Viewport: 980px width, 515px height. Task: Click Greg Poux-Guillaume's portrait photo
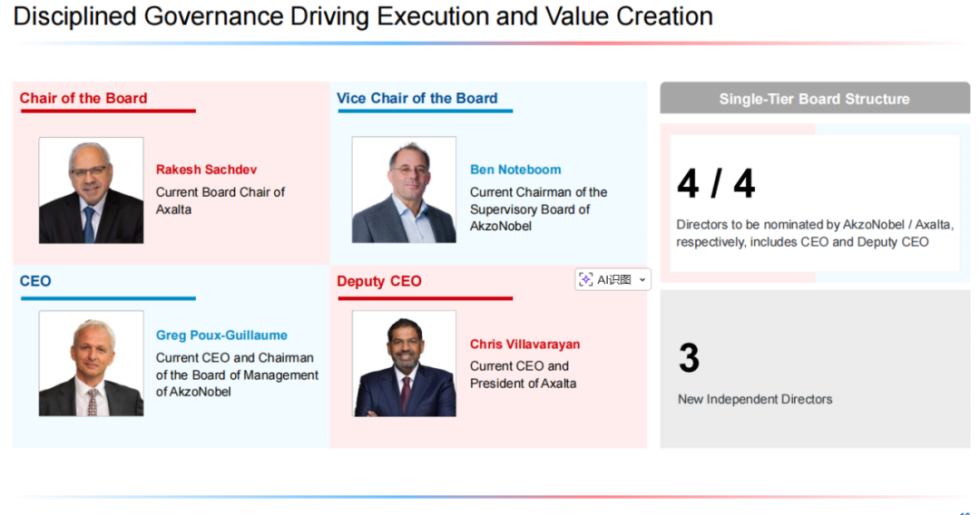coord(91,363)
